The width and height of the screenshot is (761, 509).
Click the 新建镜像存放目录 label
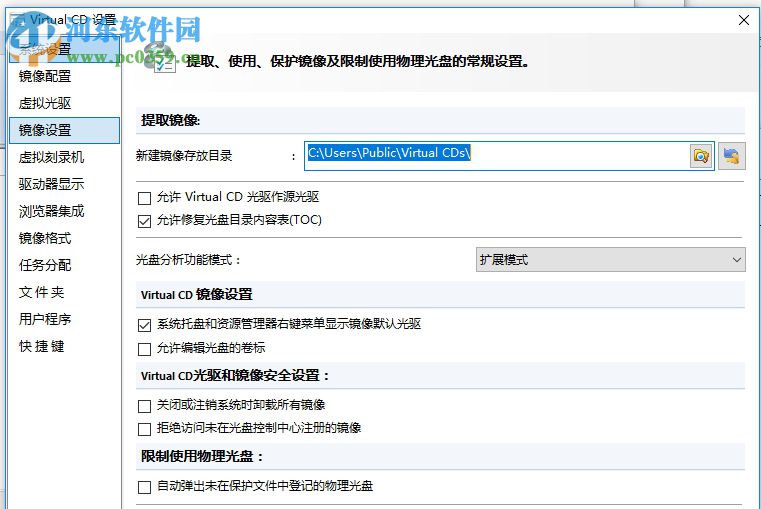184,156
